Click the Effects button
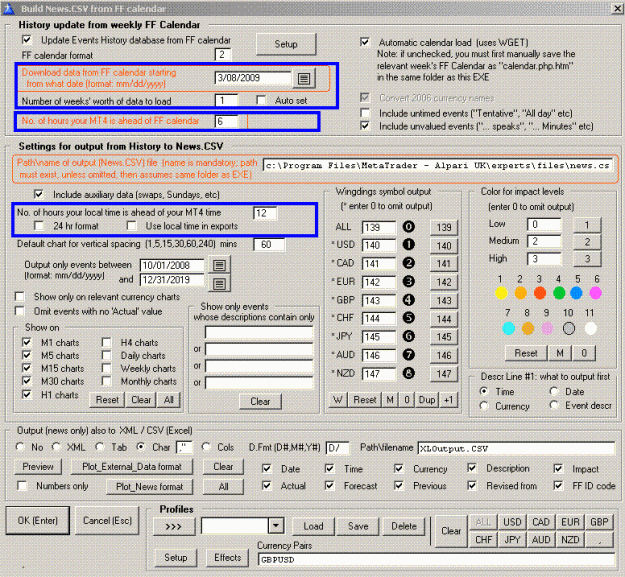625x577 pixels. [x=228, y=557]
